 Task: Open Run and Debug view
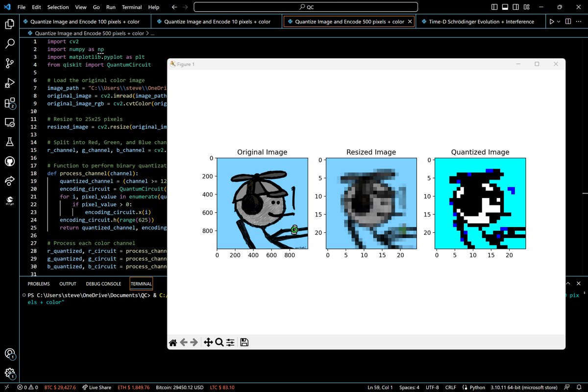(x=9, y=83)
